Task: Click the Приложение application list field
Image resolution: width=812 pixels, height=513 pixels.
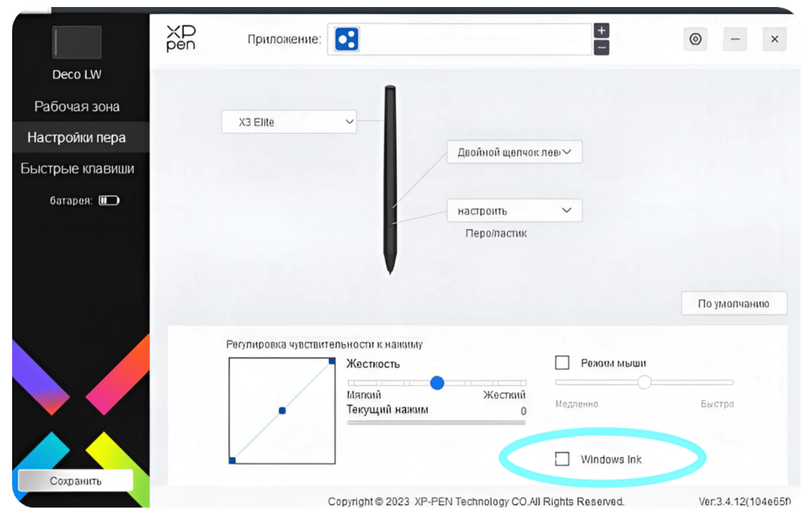Action: pos(459,40)
